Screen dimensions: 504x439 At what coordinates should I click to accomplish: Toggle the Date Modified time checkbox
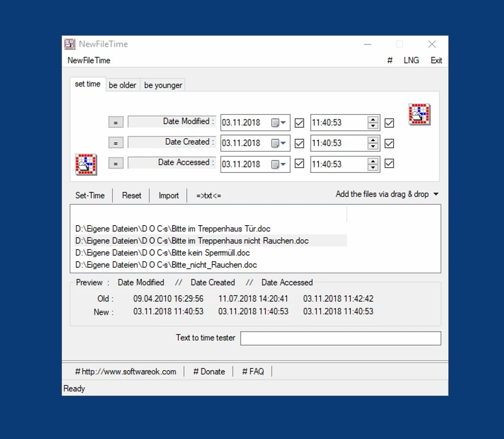coord(389,123)
